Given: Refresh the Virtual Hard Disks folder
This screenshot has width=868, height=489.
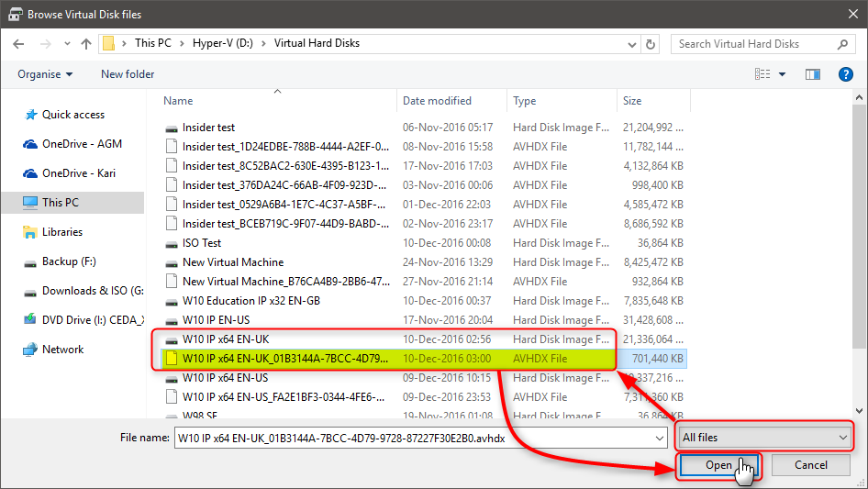Looking at the screenshot, I should coord(651,44).
